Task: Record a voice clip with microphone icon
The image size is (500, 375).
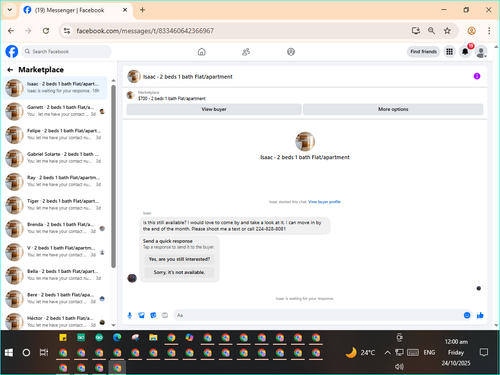Action: point(130,315)
